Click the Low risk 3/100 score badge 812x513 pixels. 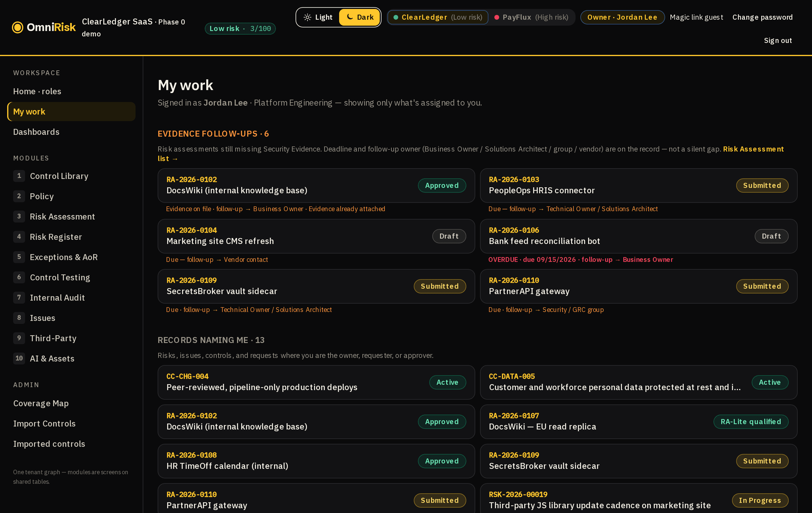coord(240,29)
